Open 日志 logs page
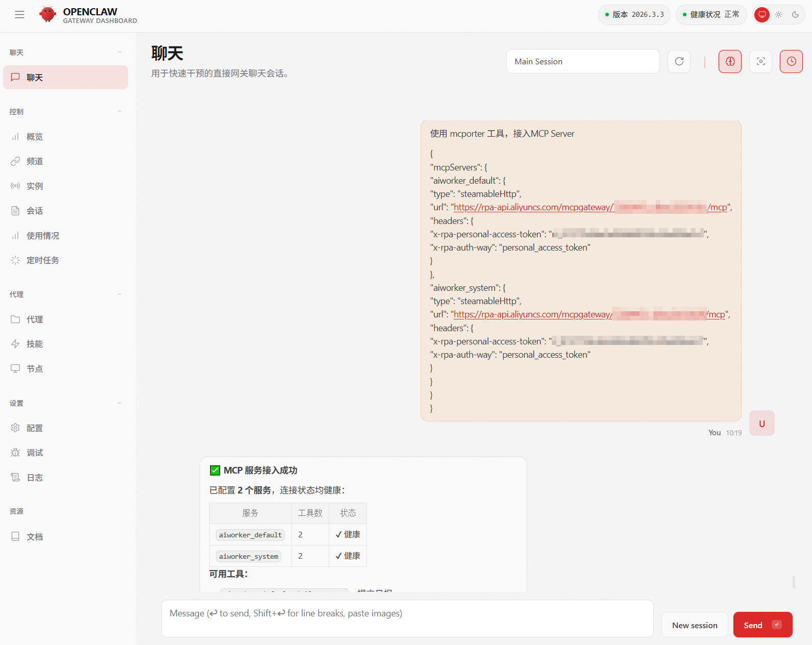This screenshot has width=812, height=645. pos(65,478)
